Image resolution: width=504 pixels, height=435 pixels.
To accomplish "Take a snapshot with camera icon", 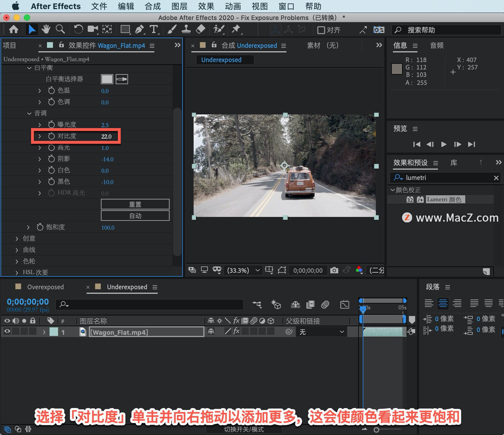I will point(334,270).
